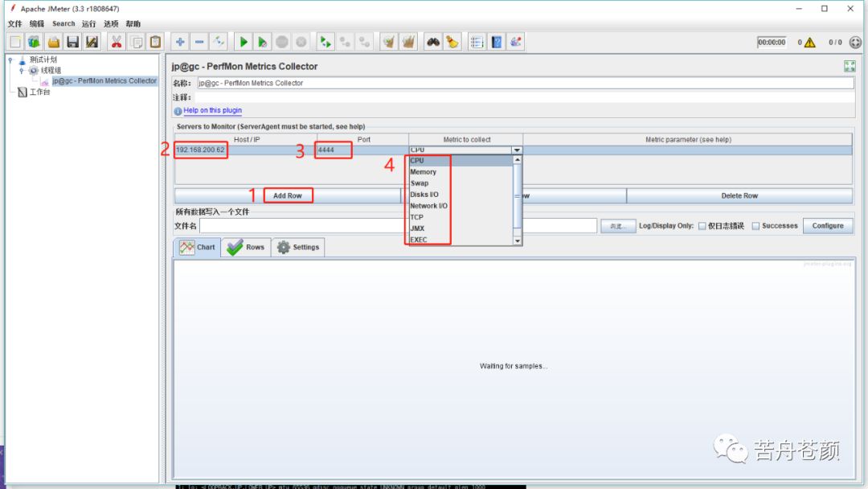Start the test with green play
868x489 pixels.
click(x=243, y=42)
